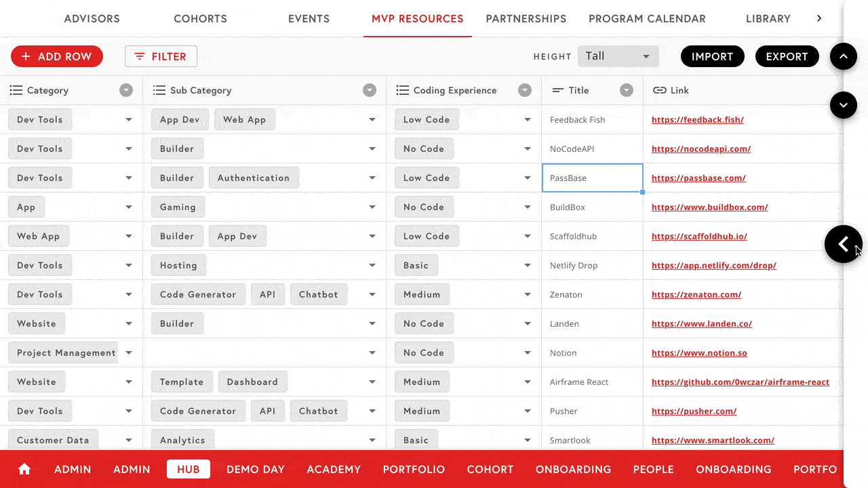Switch to the COHORTS tab

[x=201, y=19]
